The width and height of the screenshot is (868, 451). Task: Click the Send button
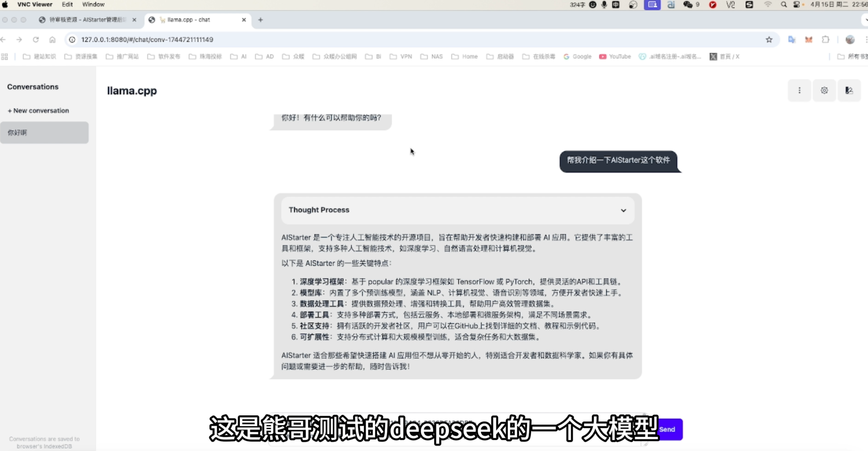click(x=668, y=429)
